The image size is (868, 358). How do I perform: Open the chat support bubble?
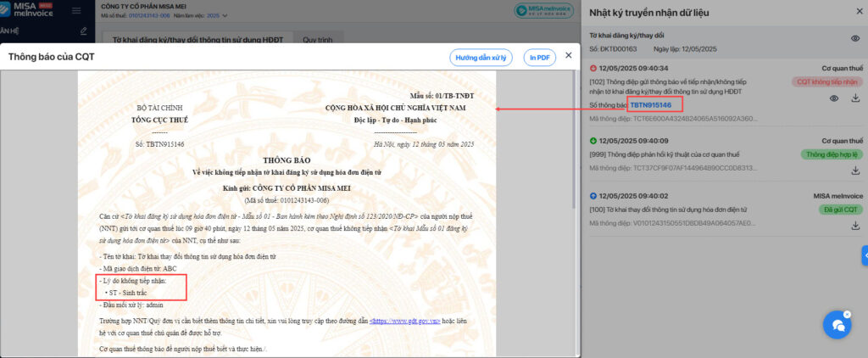(x=837, y=325)
